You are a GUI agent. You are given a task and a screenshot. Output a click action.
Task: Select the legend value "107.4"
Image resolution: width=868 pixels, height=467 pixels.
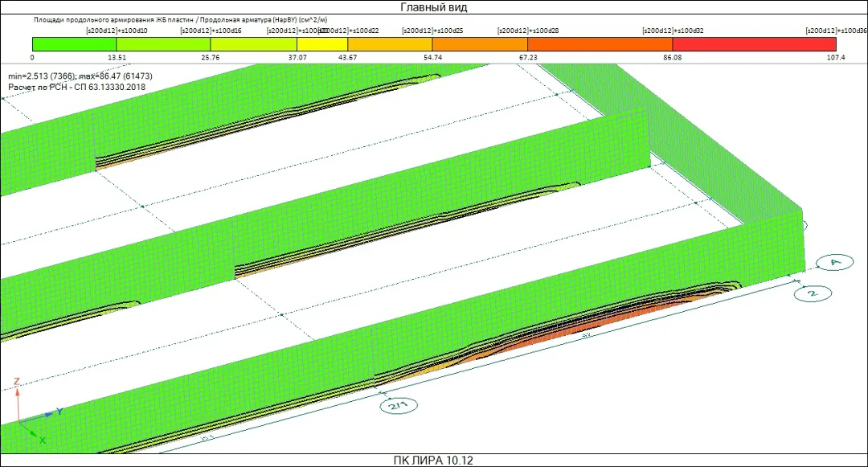point(836,58)
